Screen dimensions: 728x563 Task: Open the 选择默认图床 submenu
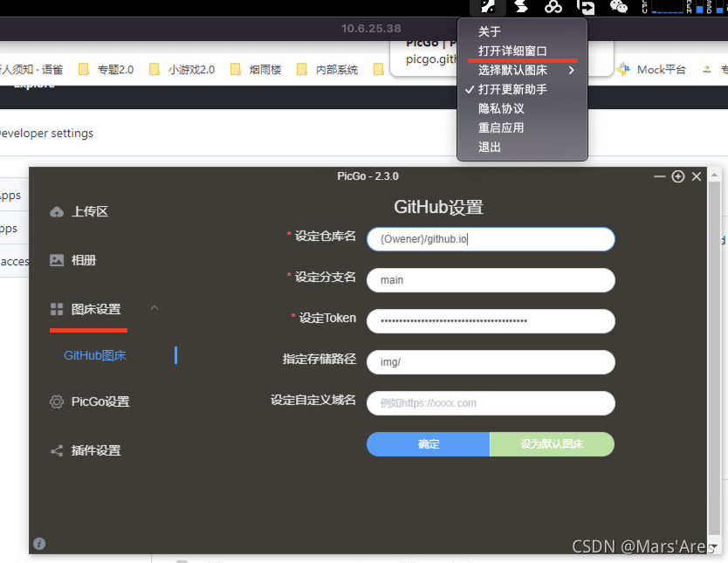515,69
